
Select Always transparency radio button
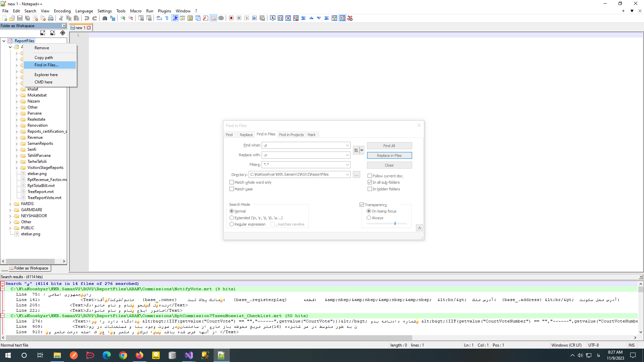[369, 218]
